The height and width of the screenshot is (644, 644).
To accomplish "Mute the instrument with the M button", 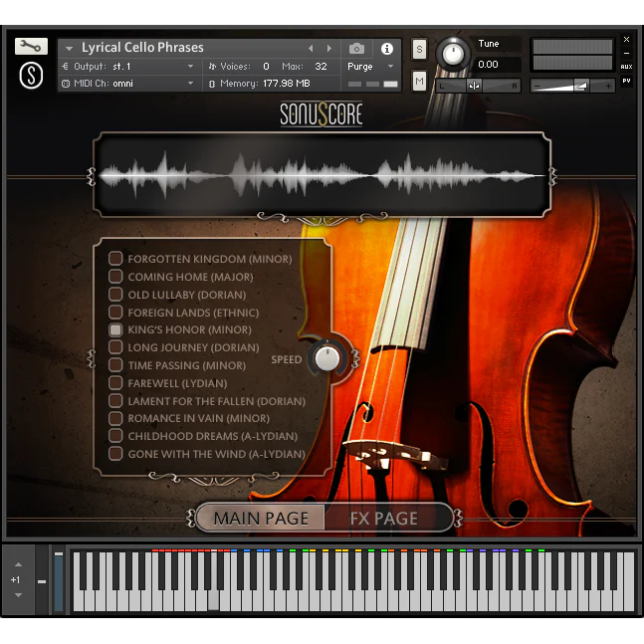I will pos(419,81).
